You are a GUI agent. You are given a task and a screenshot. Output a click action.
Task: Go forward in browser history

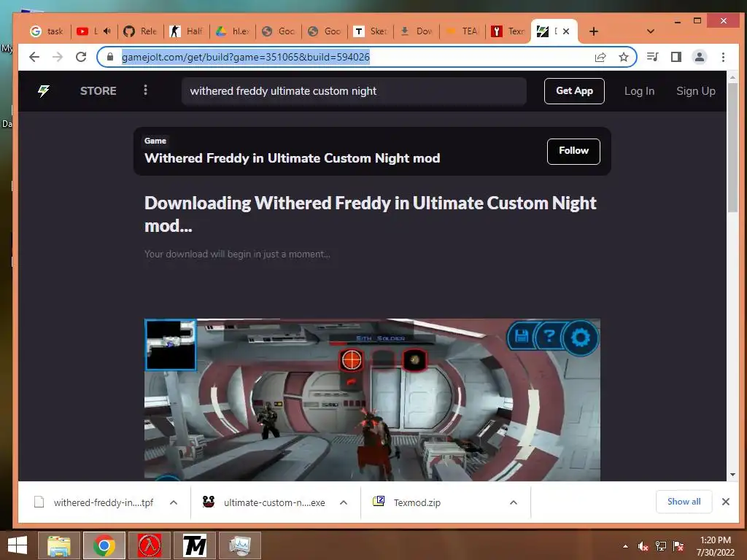[58, 57]
